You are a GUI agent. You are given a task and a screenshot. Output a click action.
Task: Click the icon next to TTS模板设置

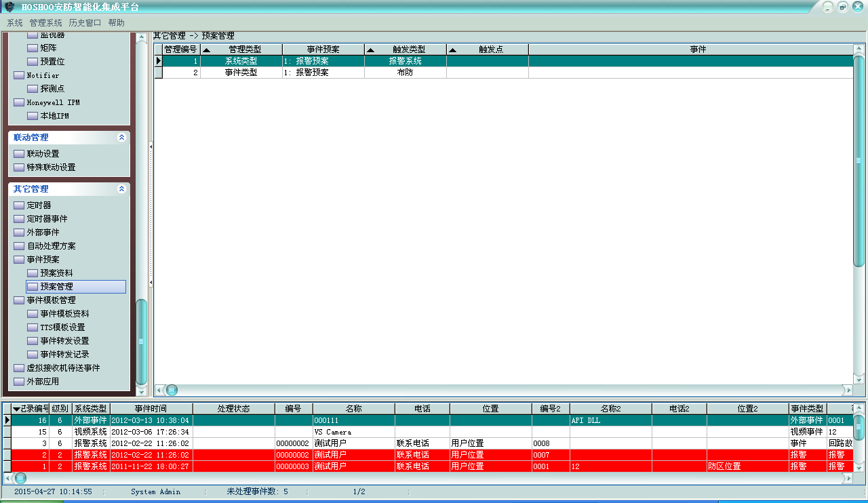pyautogui.click(x=33, y=327)
